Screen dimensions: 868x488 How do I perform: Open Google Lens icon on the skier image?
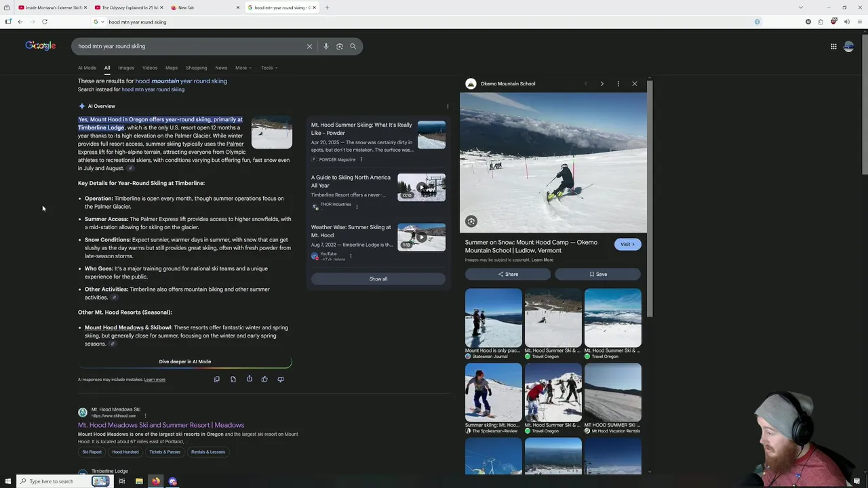471,221
